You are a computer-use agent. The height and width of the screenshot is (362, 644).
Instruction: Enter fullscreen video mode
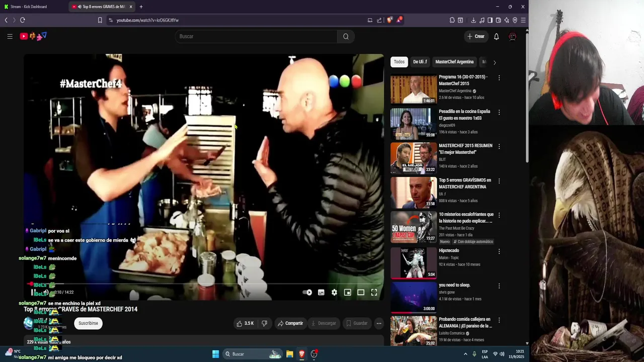374,292
